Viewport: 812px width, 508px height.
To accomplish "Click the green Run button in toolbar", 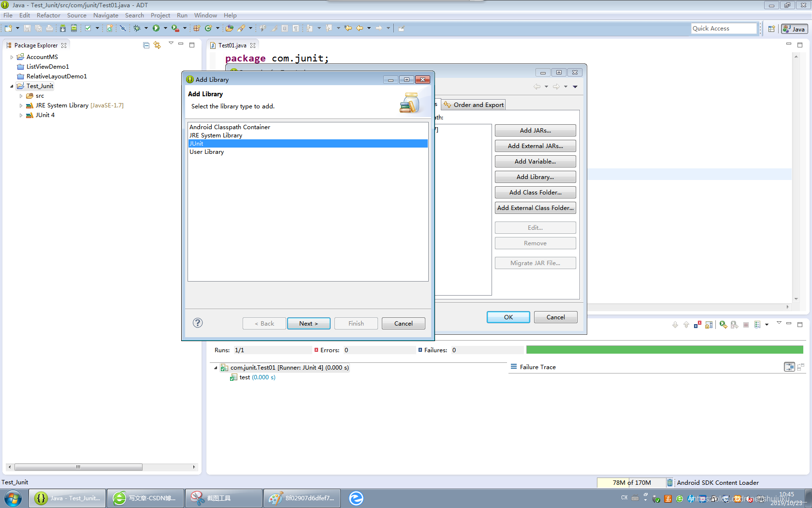I will [x=156, y=29].
